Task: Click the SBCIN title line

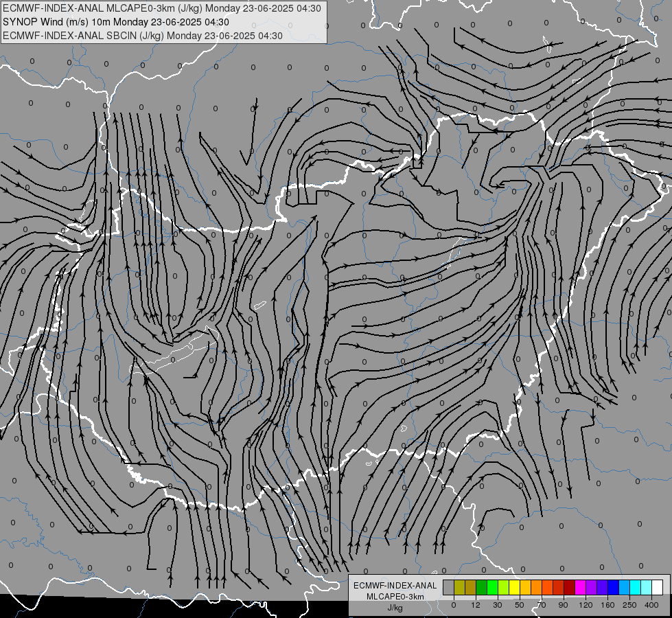Action: coord(143,36)
